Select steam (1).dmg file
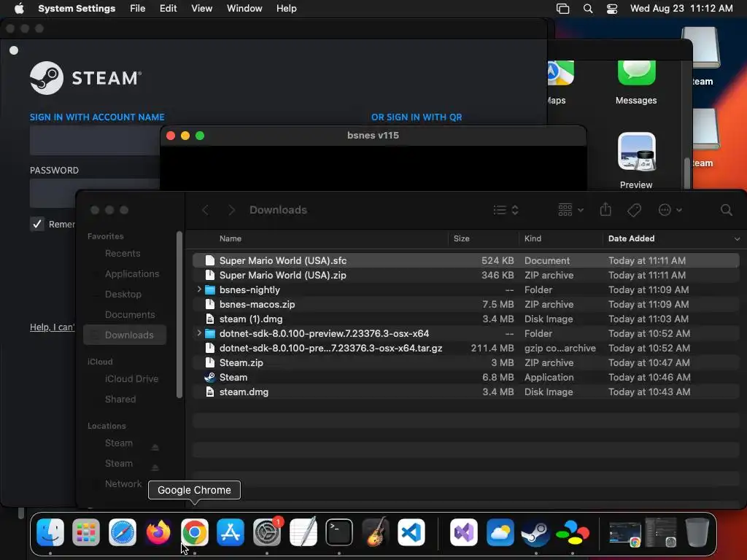Image resolution: width=747 pixels, height=560 pixels. coord(466,319)
